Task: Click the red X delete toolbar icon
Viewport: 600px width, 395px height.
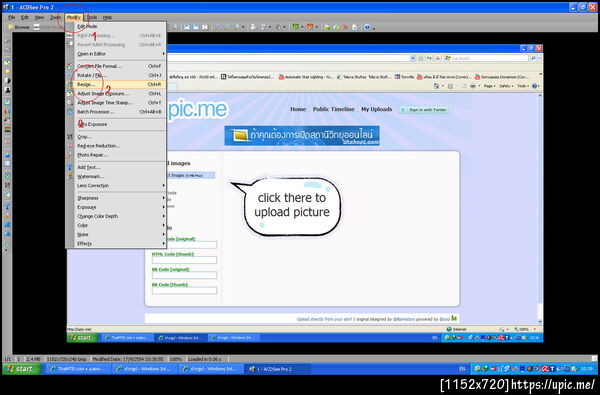Action: pos(345,27)
